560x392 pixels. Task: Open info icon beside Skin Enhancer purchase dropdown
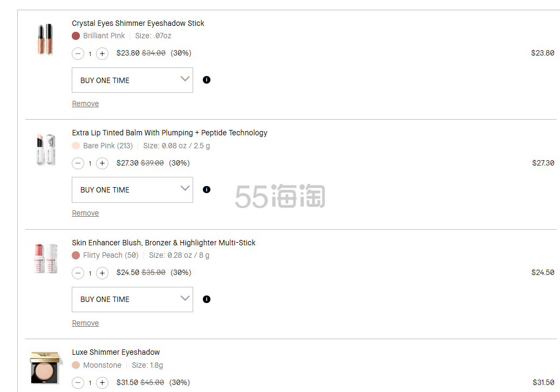click(207, 299)
